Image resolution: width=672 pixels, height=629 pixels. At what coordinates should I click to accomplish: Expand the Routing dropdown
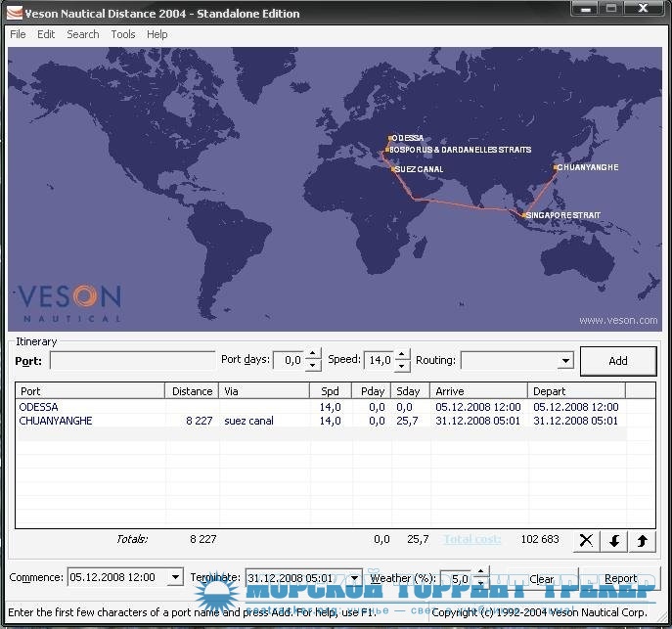click(x=565, y=360)
